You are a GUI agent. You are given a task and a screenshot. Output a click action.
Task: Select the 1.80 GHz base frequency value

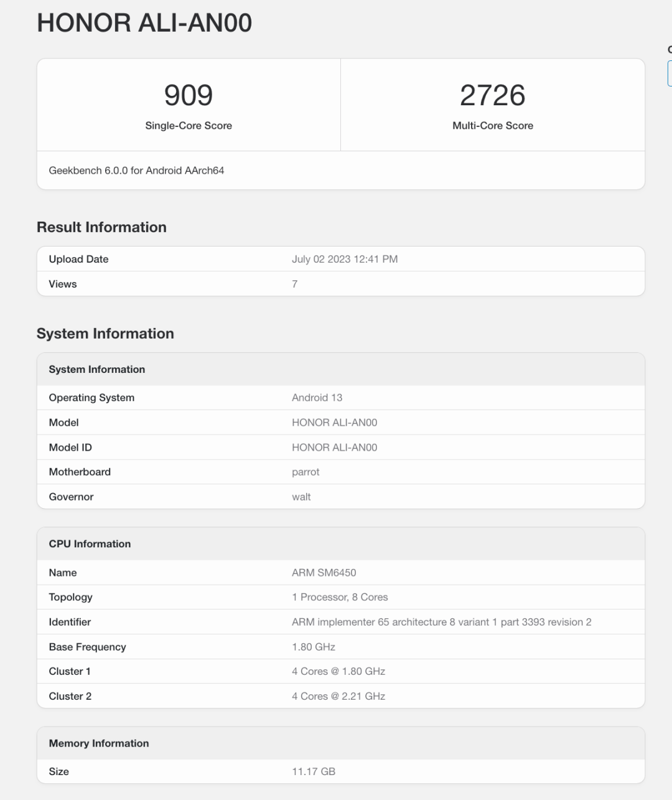click(314, 647)
